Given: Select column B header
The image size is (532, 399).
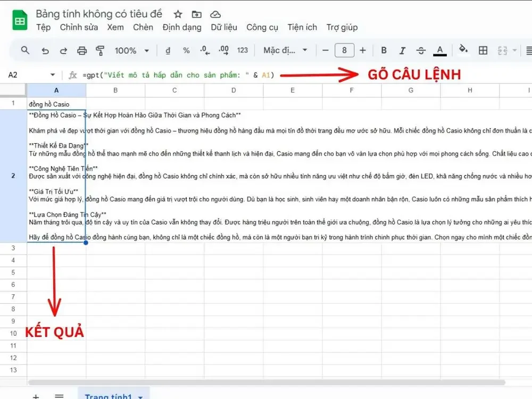Looking at the screenshot, I should (x=115, y=90).
